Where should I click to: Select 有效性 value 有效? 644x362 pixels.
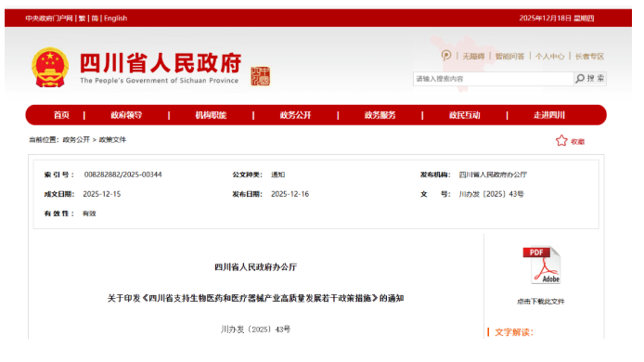point(89,213)
